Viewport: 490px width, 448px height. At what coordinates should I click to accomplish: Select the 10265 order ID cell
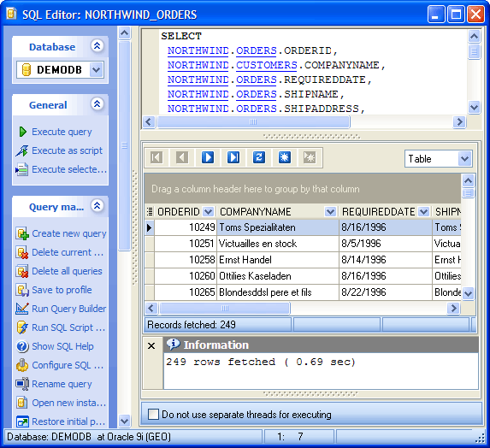coord(186,292)
